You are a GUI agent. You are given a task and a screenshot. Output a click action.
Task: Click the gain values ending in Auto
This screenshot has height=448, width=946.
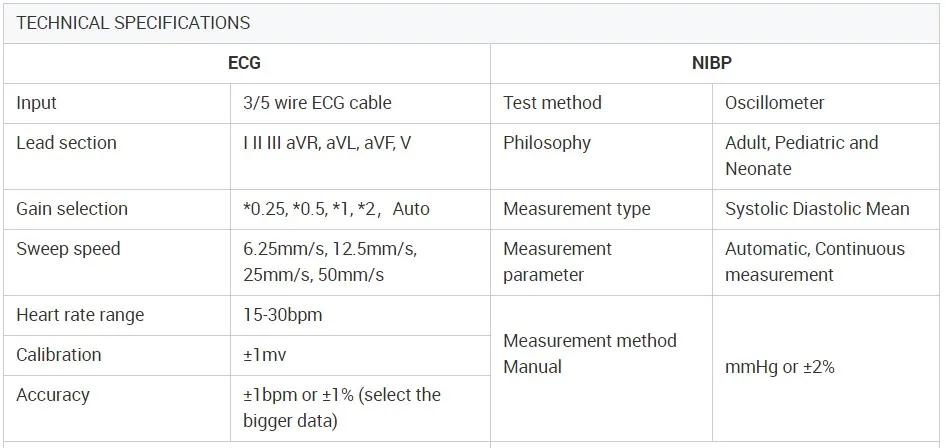click(336, 209)
